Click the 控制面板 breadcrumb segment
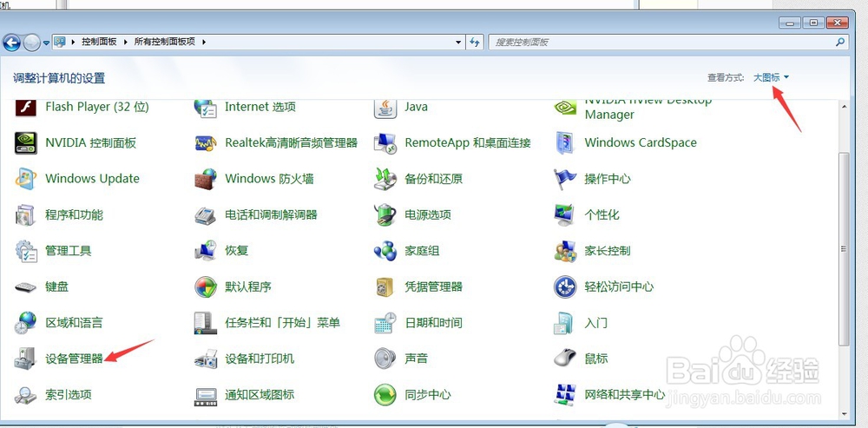 (x=99, y=42)
